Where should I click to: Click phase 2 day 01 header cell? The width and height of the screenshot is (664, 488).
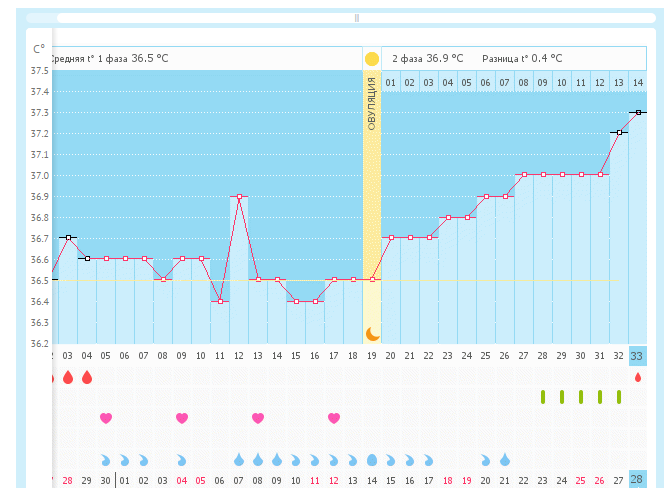391,81
